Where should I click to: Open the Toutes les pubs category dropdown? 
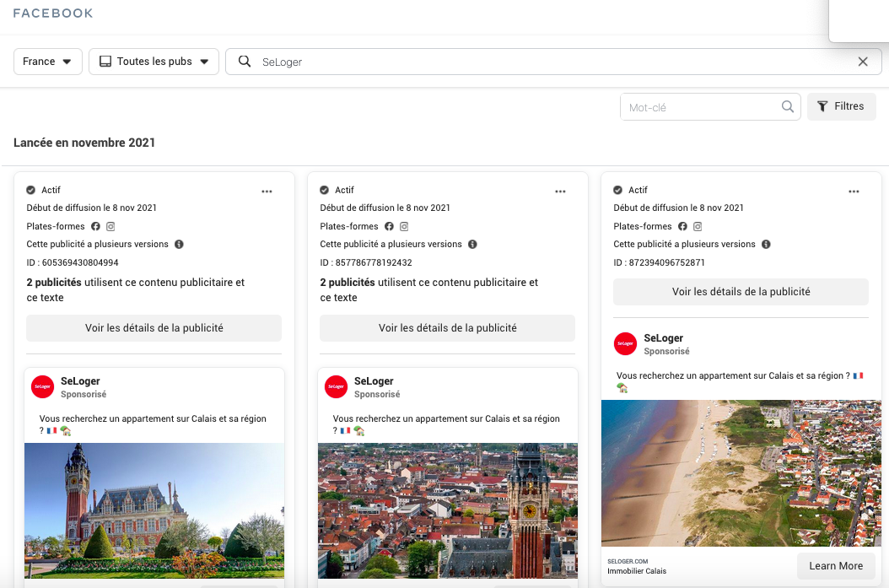pos(154,62)
